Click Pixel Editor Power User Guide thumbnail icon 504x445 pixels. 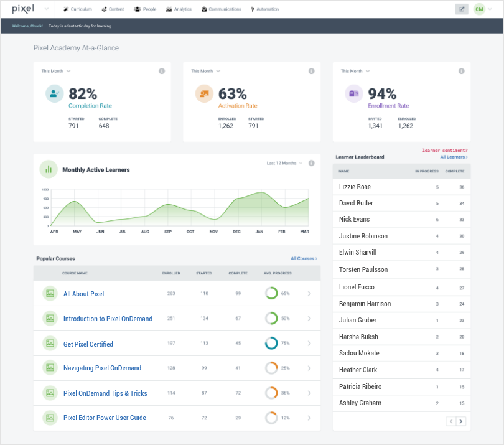tap(50, 418)
